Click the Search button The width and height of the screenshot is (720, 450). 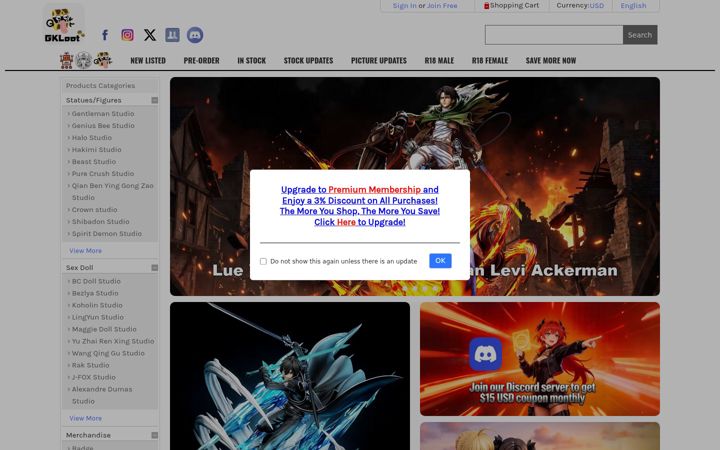[640, 35]
